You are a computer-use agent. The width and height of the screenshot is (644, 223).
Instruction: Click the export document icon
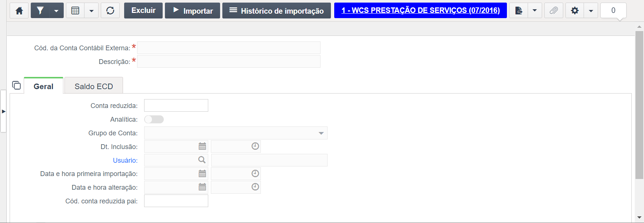tap(518, 11)
